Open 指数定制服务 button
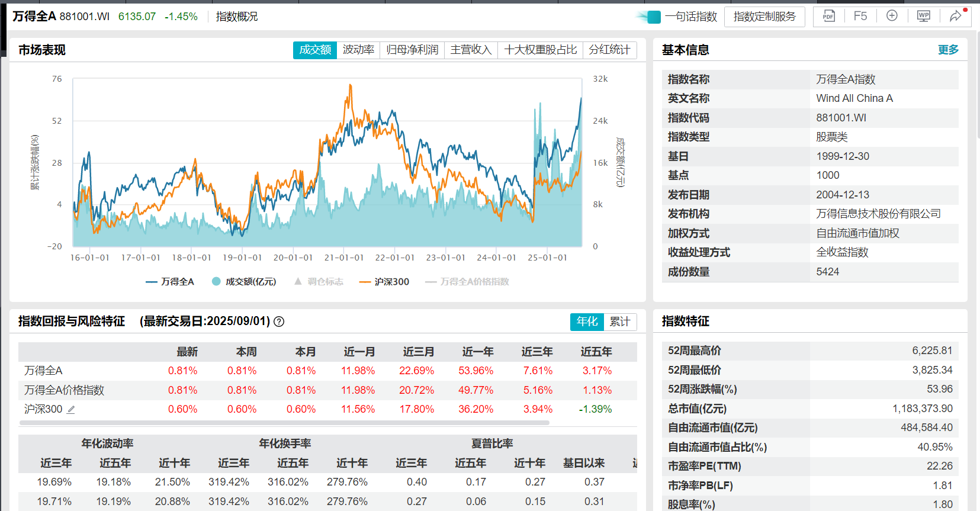 point(764,17)
